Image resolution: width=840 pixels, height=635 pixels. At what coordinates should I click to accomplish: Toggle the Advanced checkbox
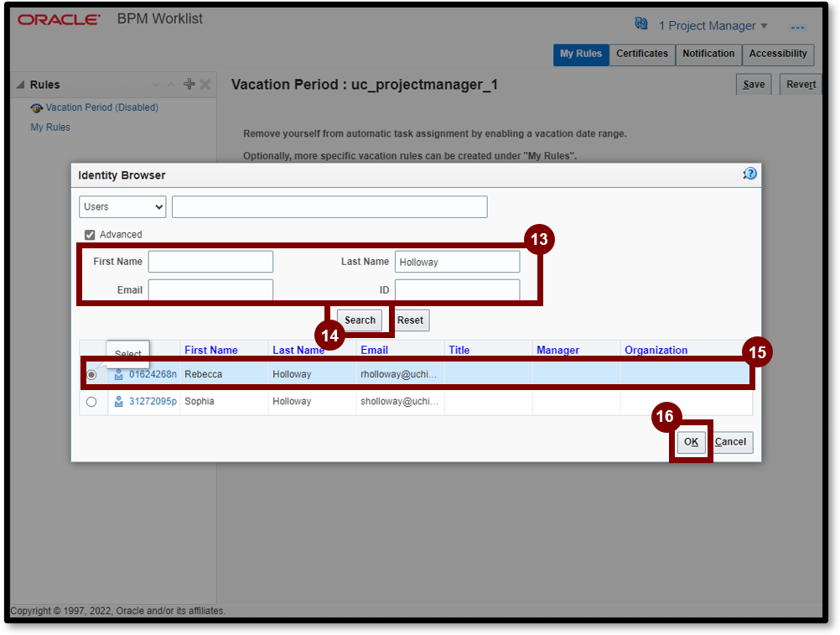click(x=90, y=235)
